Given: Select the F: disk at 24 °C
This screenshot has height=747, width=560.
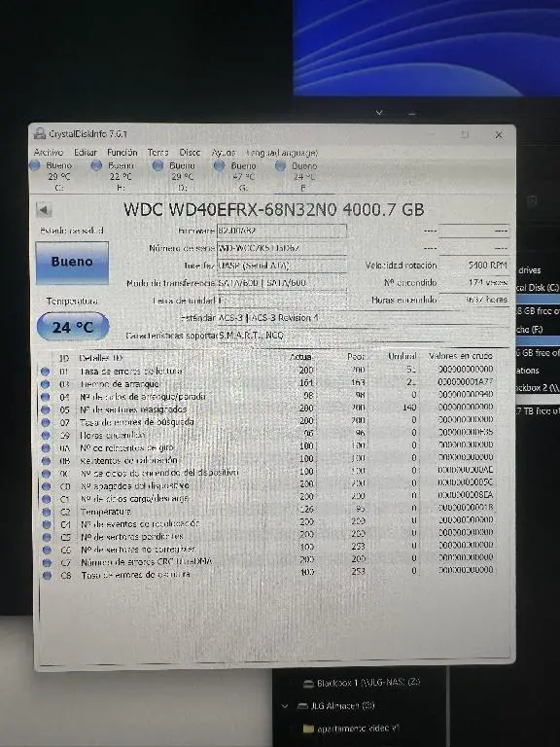Looking at the screenshot, I should [297, 176].
